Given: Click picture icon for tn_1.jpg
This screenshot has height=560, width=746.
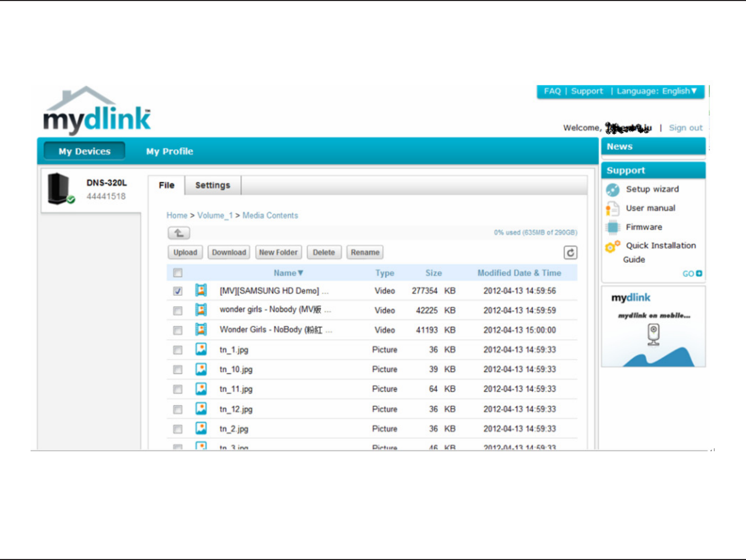Looking at the screenshot, I should [x=201, y=349].
